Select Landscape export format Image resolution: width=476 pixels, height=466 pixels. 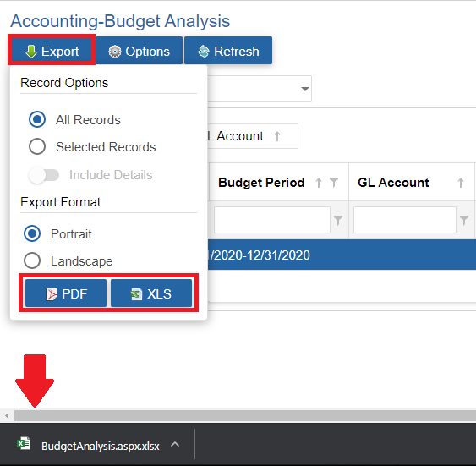pyautogui.click(x=32, y=260)
